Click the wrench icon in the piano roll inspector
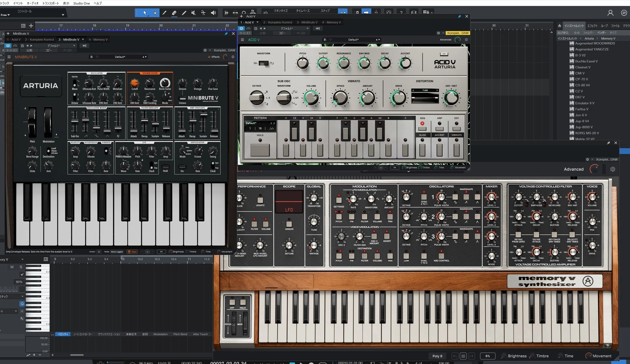The image size is (630, 364). pos(22,318)
